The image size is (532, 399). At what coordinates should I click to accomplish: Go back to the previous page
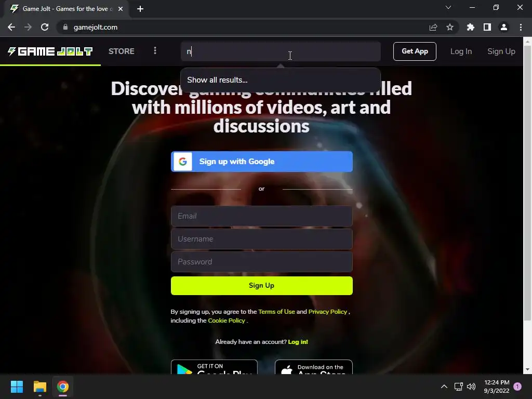click(11, 27)
